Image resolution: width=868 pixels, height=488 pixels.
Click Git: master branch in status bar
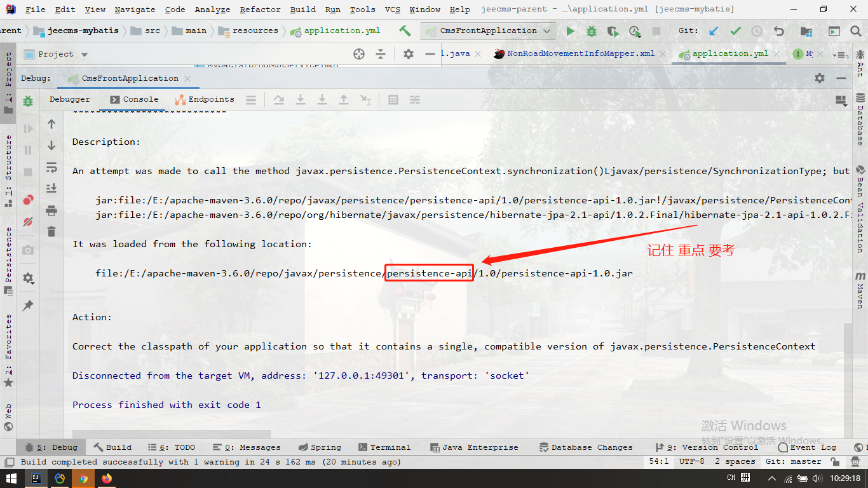point(793,461)
